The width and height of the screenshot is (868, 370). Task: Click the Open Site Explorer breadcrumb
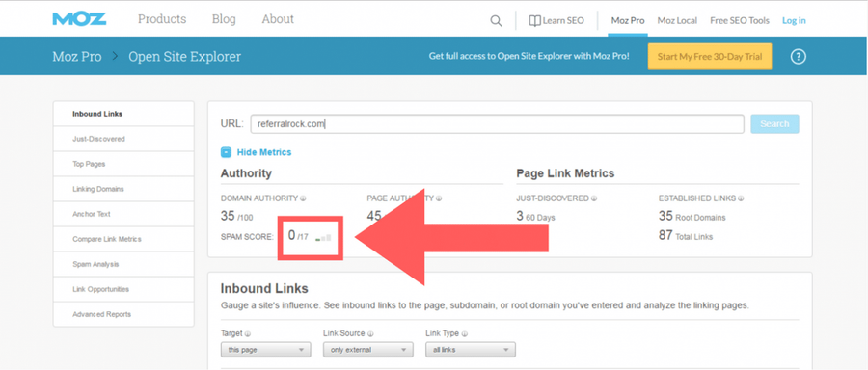tap(185, 57)
